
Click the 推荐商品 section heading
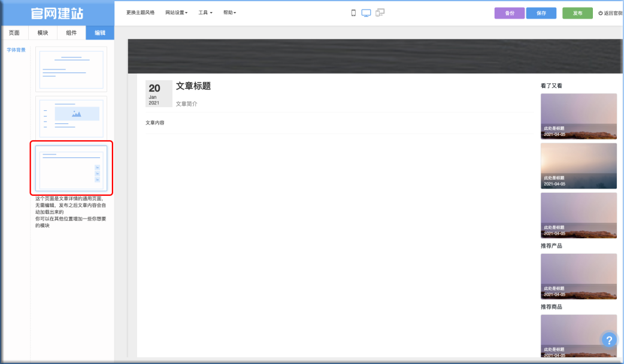tap(551, 307)
